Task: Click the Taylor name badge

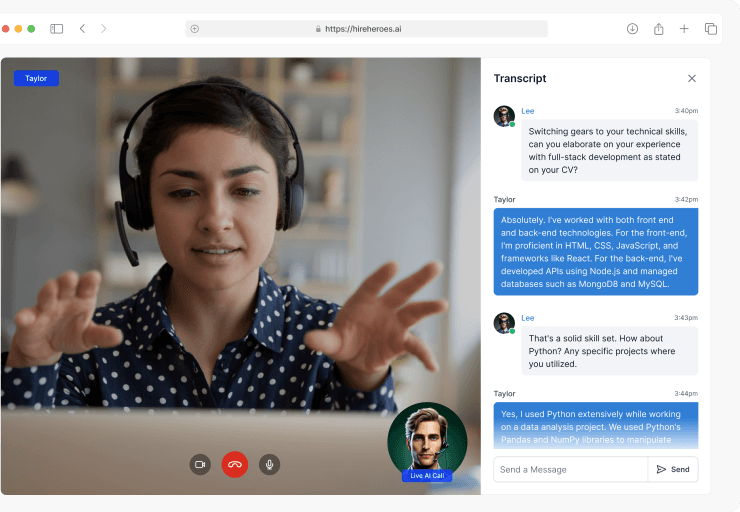Action: [36, 78]
